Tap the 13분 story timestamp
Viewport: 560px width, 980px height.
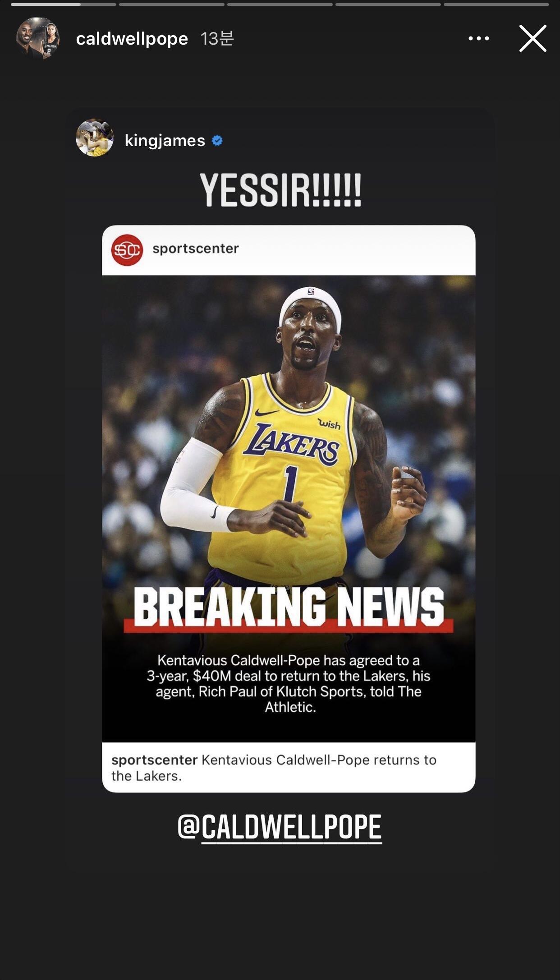(217, 39)
